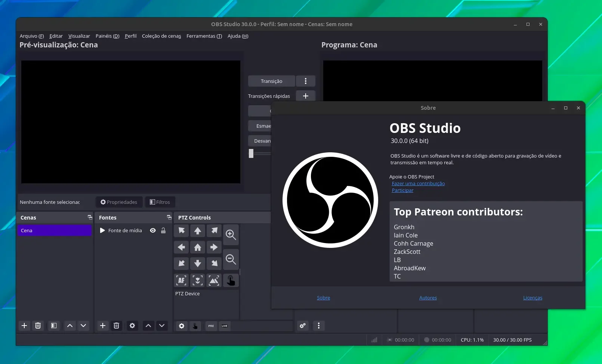Click the transition T-bar slider handle
This screenshot has width=602, height=364.
251,153
